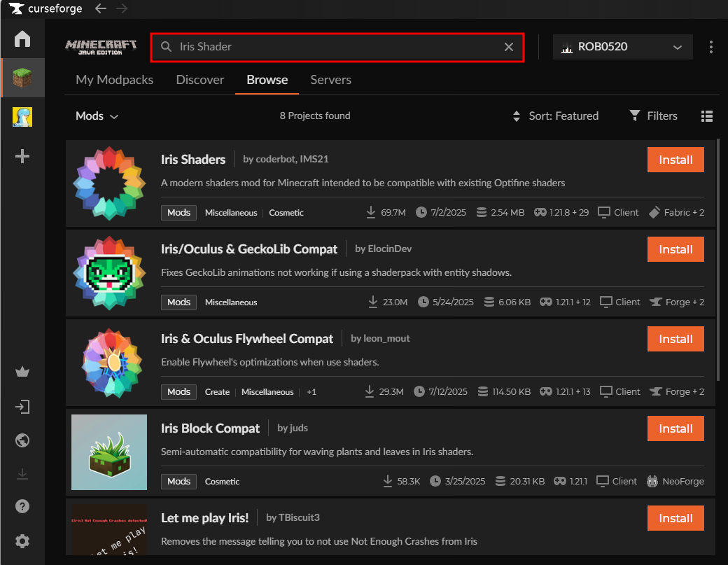Open the Filters panel
The width and height of the screenshot is (728, 565).
coord(653,116)
